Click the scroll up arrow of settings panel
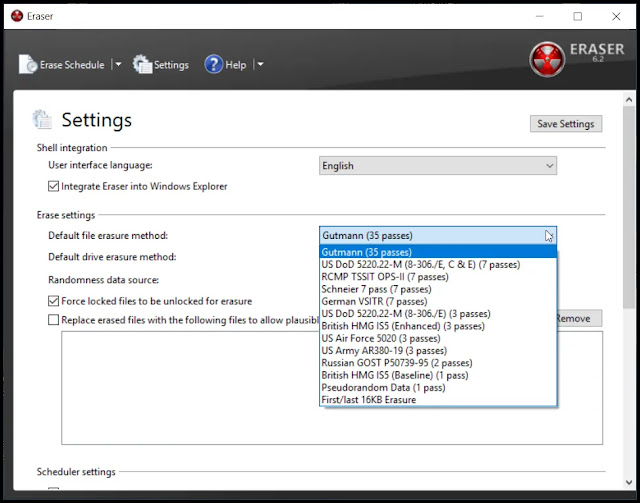This screenshot has height=503, width=640. point(629,100)
